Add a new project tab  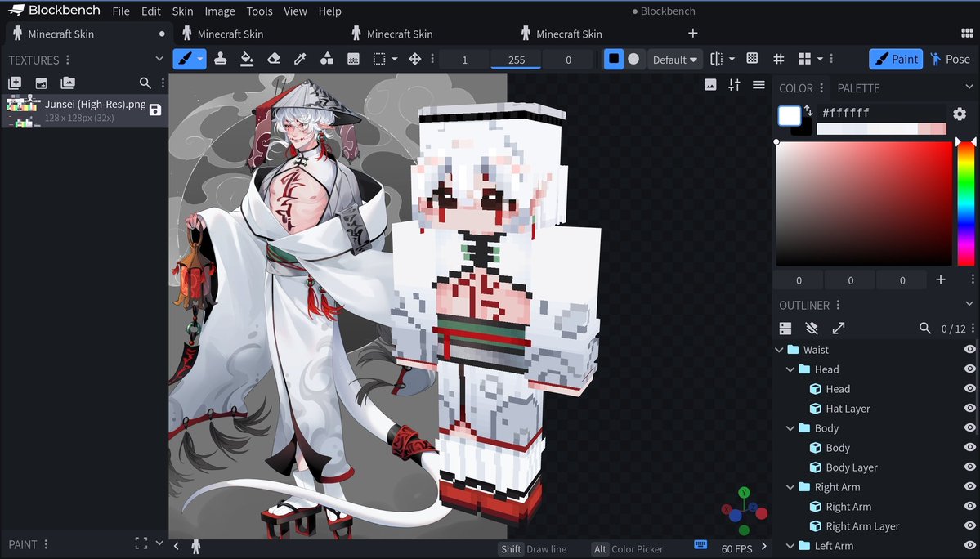(x=692, y=34)
